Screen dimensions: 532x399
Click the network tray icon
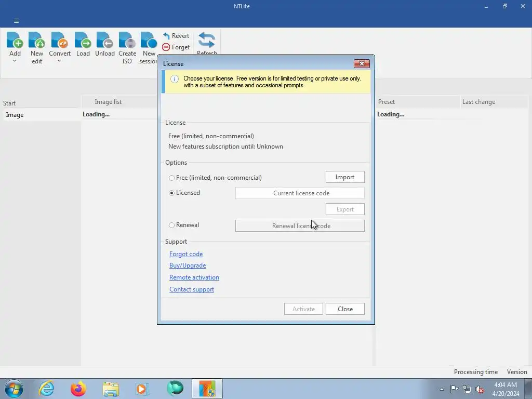467,389
